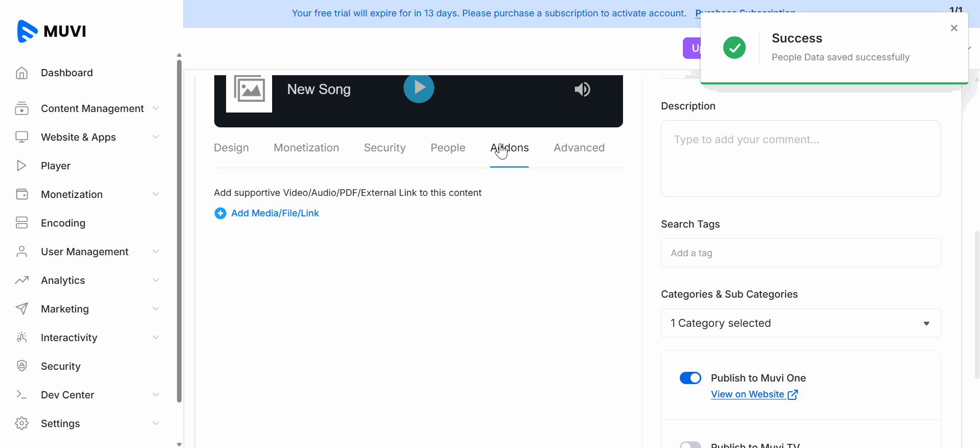980x448 pixels.
Task: Turn off Publish to Muvi One toggle
Action: pos(690,378)
